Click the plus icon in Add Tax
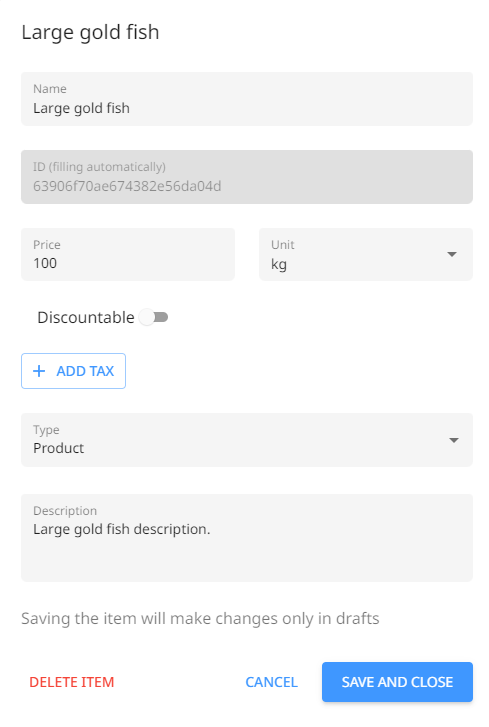Viewport: 489px width, 727px height. tap(39, 371)
